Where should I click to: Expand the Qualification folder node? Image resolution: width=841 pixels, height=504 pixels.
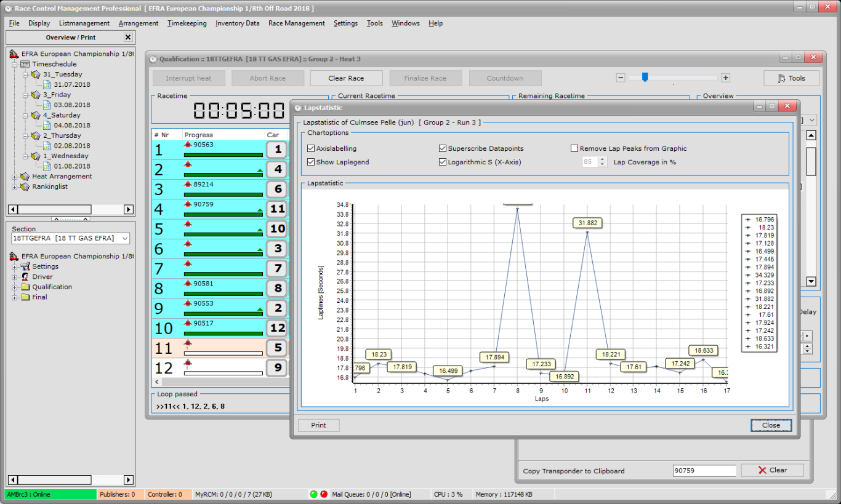(15, 287)
